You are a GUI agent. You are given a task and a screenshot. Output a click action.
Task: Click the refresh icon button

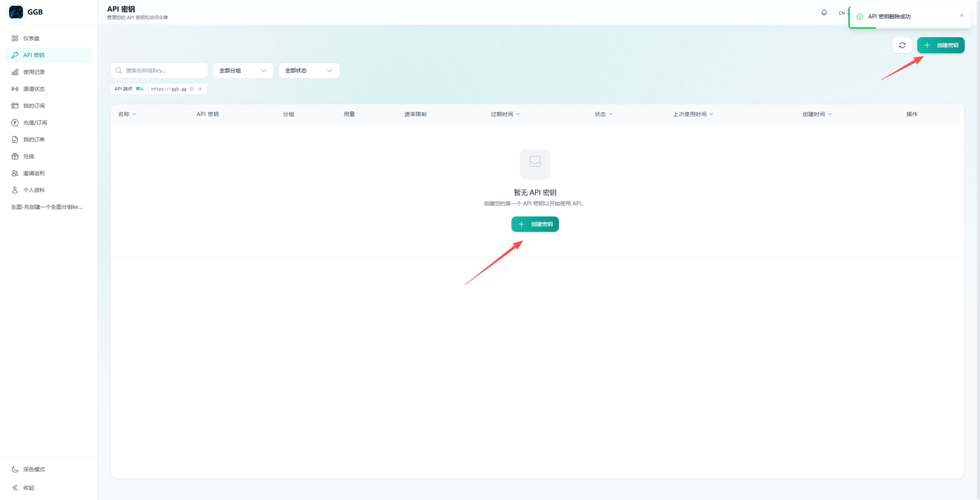point(902,45)
